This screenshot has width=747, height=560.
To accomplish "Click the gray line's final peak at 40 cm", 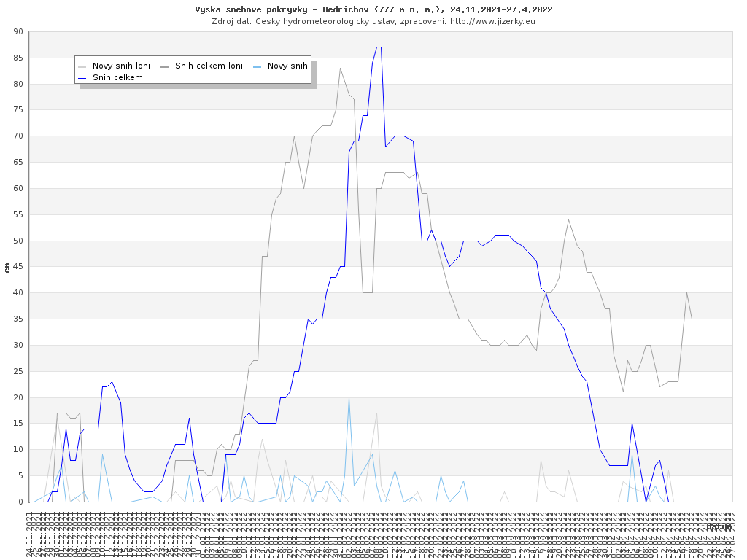I will point(686,293).
